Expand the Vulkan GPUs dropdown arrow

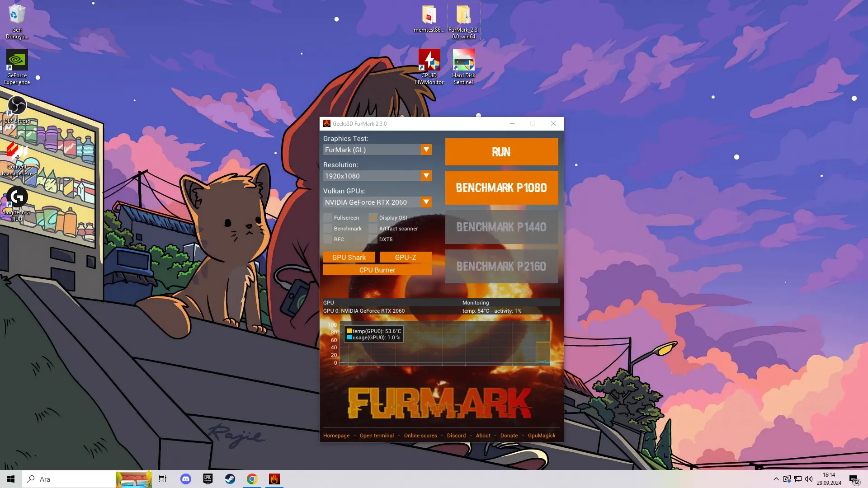[x=426, y=202]
